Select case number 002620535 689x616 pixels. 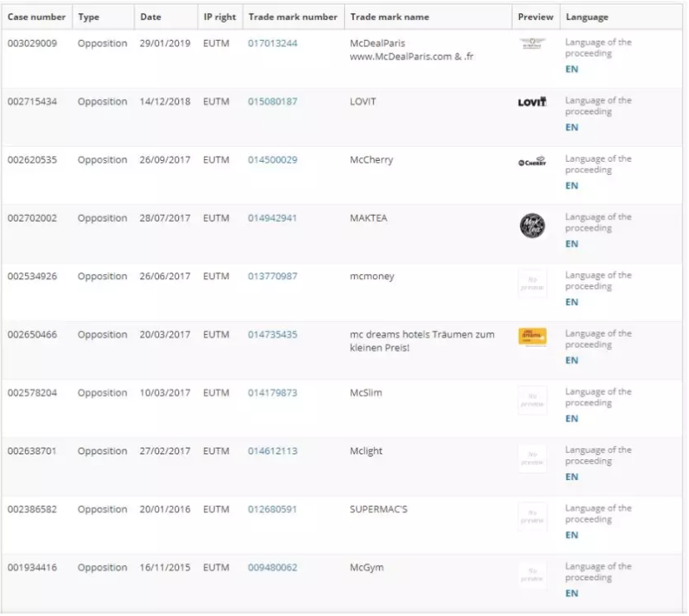[32, 159]
